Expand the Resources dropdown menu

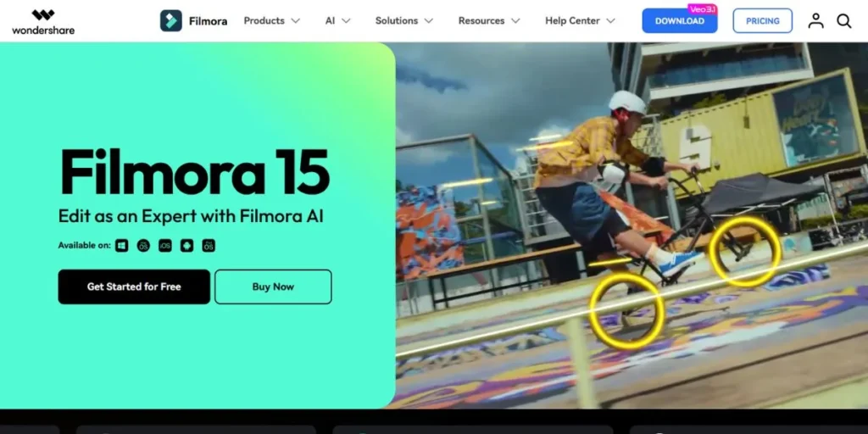coord(489,20)
